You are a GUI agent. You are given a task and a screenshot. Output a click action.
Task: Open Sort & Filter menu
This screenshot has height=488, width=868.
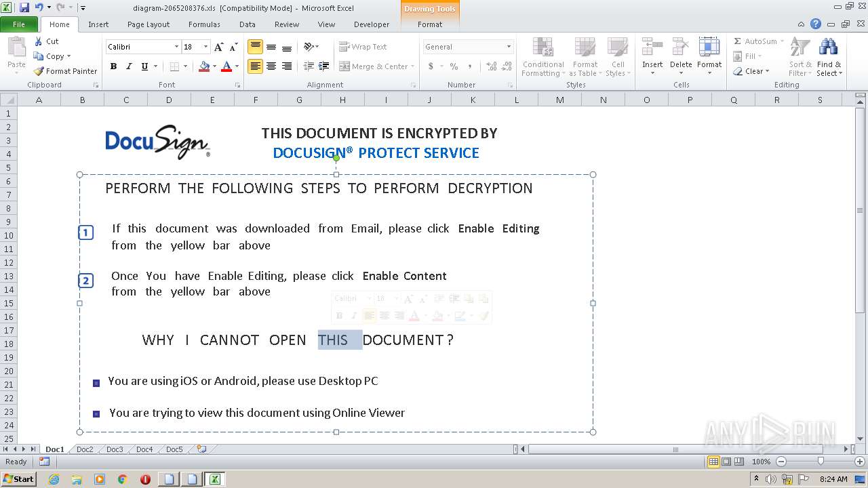coord(800,57)
